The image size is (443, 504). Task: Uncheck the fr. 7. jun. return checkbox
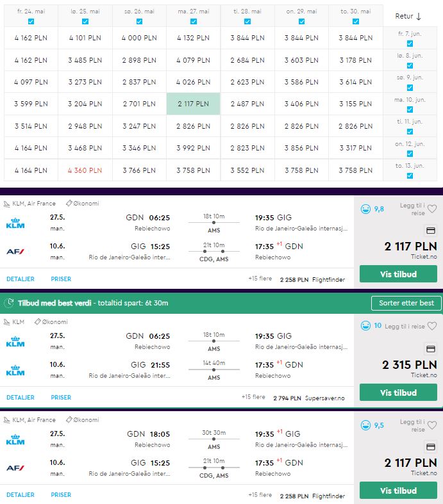(x=410, y=44)
